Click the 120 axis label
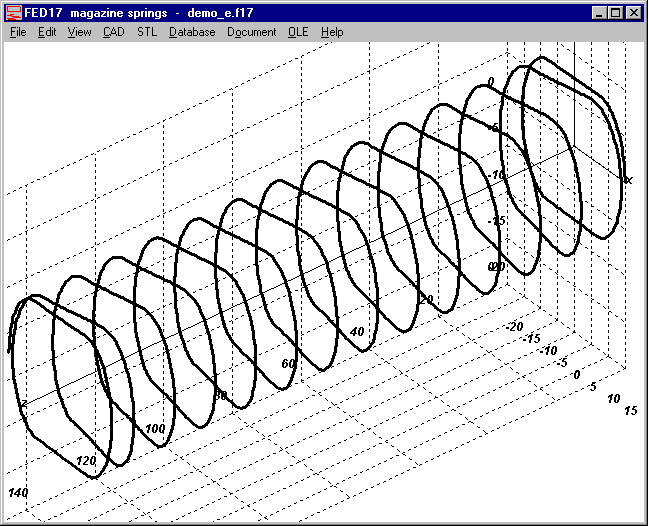Screen dimensions: 648x526 87,462
